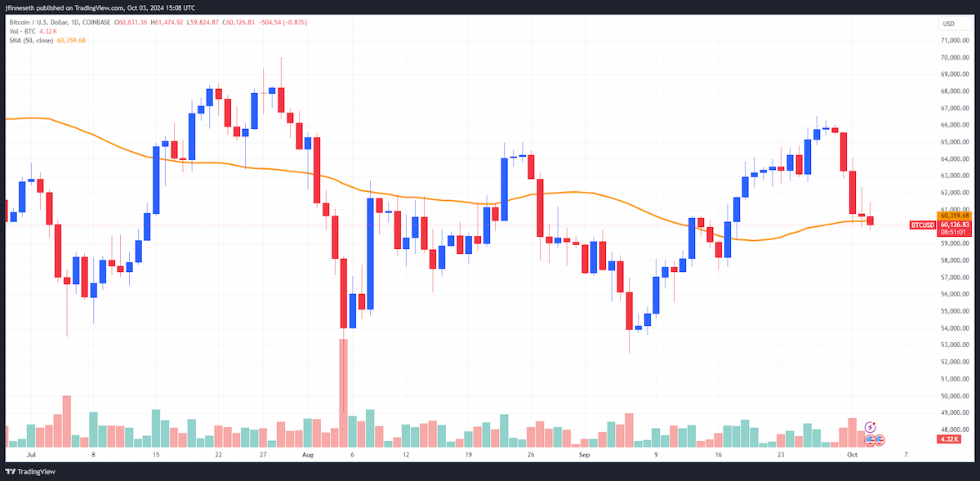Select the red BTCUSD price label

coord(922,225)
